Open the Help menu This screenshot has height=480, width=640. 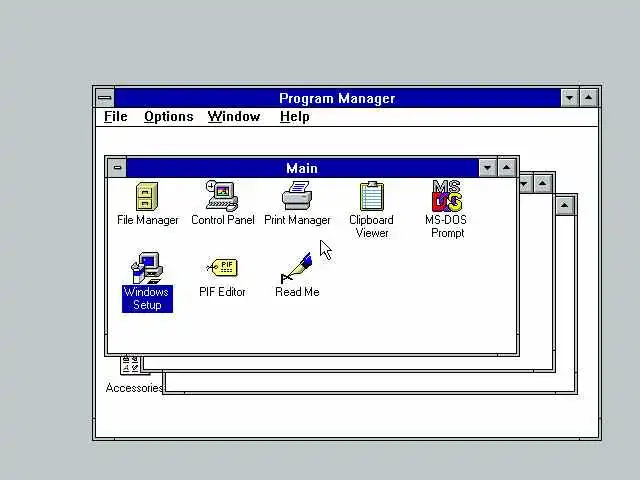[294, 117]
